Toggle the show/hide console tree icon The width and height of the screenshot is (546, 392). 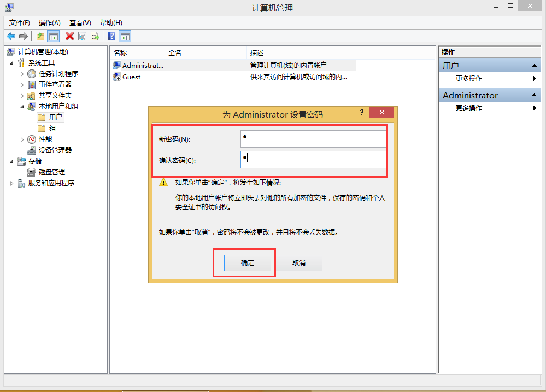(x=53, y=36)
